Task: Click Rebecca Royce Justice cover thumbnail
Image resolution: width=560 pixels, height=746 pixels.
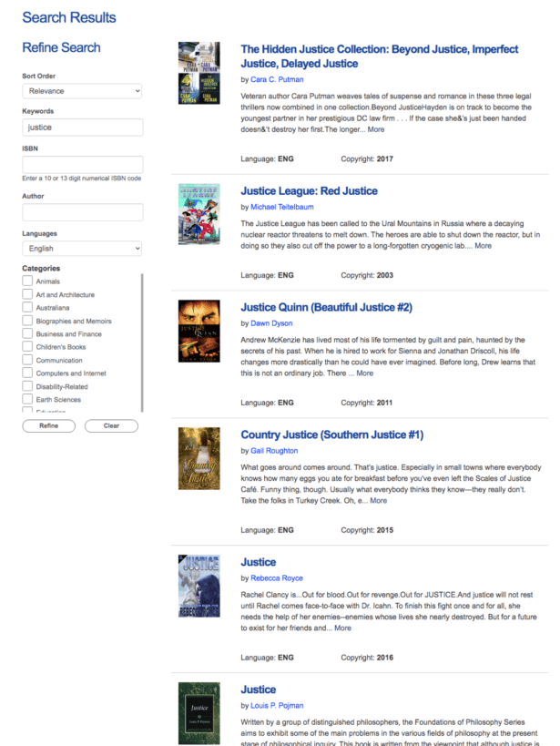Action: coord(199,587)
